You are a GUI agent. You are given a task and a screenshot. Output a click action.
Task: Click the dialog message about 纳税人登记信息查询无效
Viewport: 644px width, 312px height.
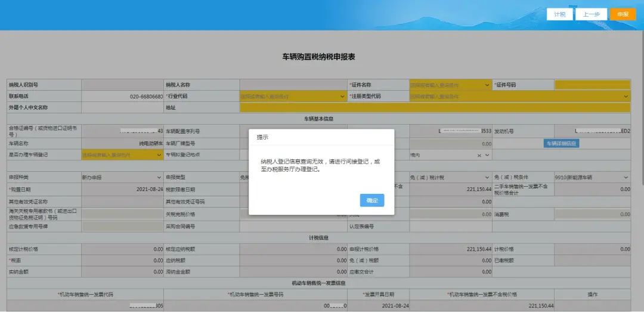click(320, 166)
